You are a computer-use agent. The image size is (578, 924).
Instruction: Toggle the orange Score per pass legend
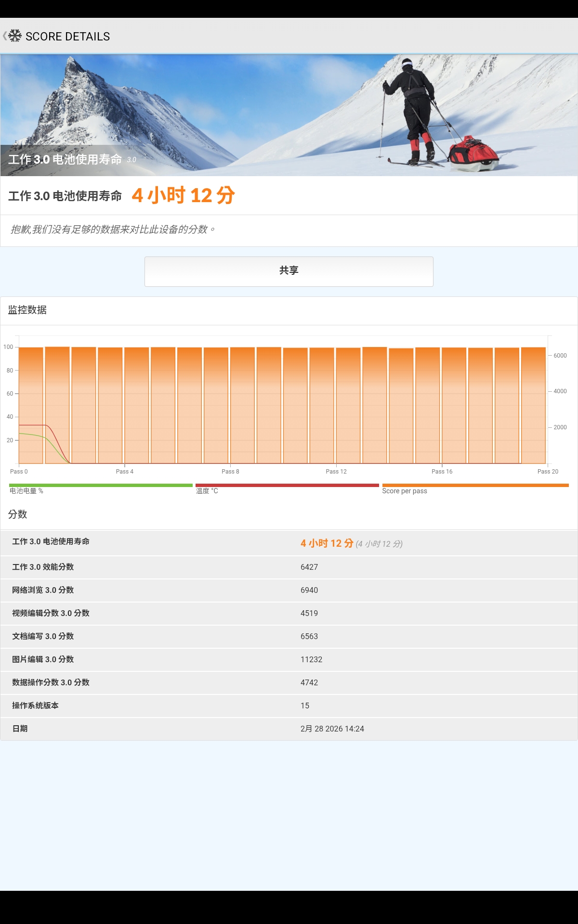point(475,486)
